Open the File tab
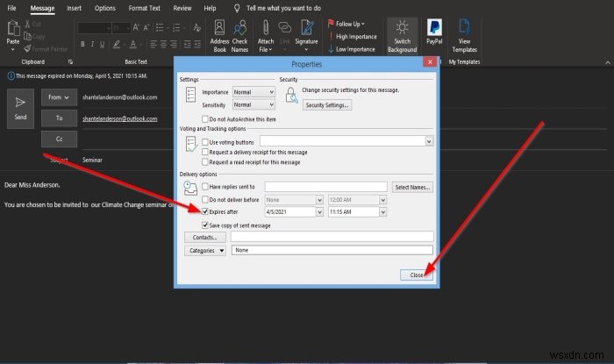This screenshot has width=614, height=364. point(11,8)
